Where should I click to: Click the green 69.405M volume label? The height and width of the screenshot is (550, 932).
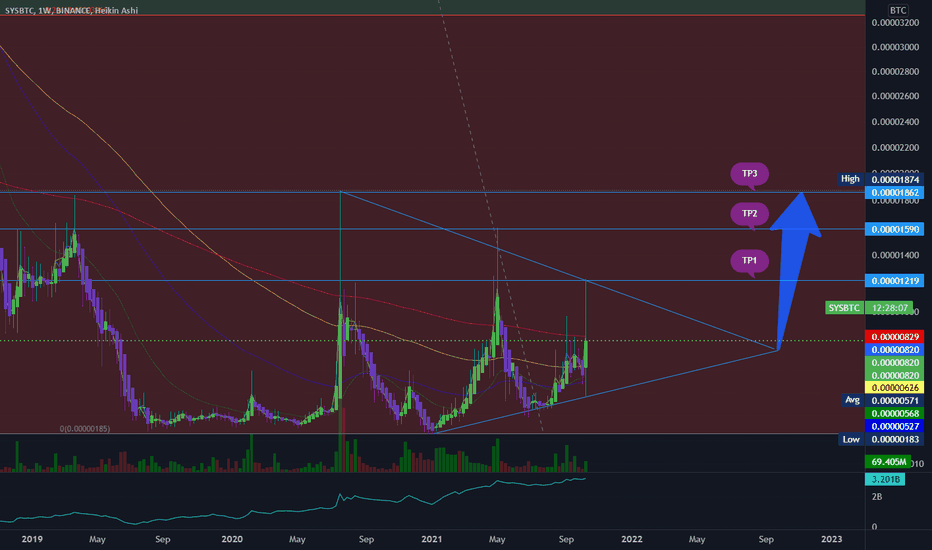coord(889,461)
